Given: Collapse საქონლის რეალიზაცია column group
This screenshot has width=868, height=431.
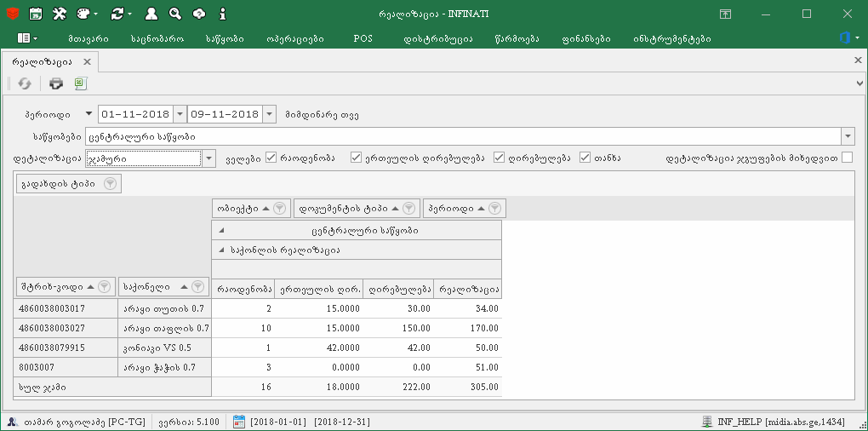Looking at the screenshot, I should (221, 250).
